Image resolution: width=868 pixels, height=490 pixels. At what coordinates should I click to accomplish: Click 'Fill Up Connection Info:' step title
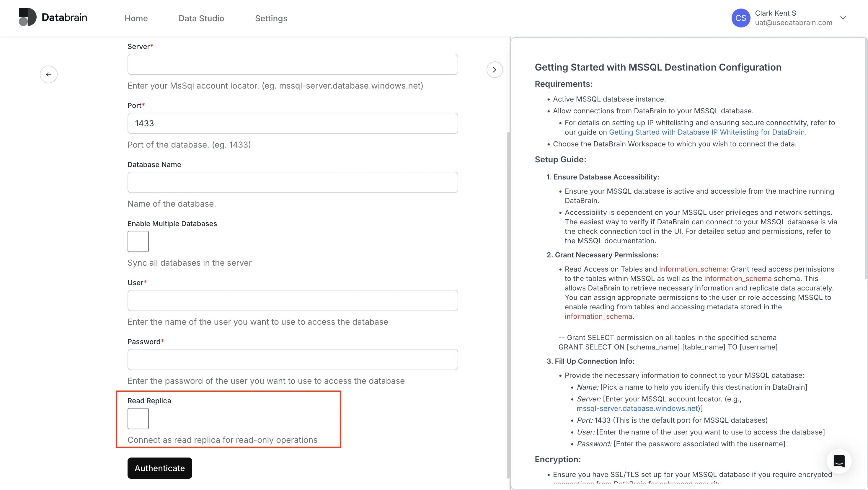point(594,361)
